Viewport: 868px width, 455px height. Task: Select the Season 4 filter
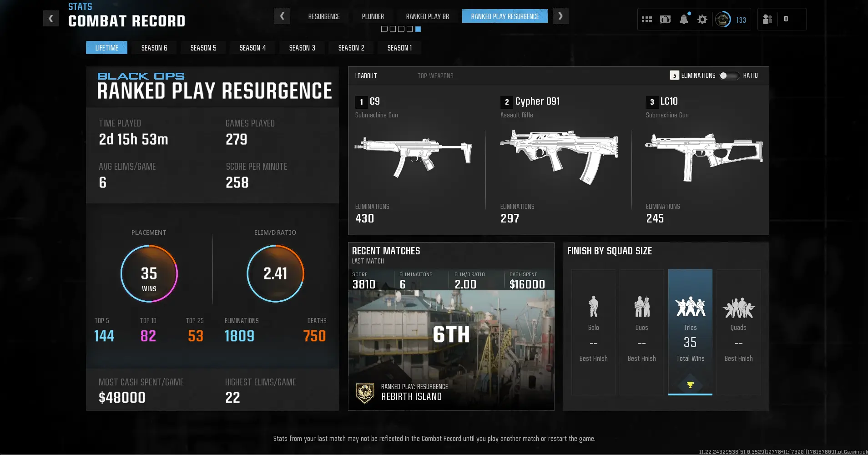[252, 48]
